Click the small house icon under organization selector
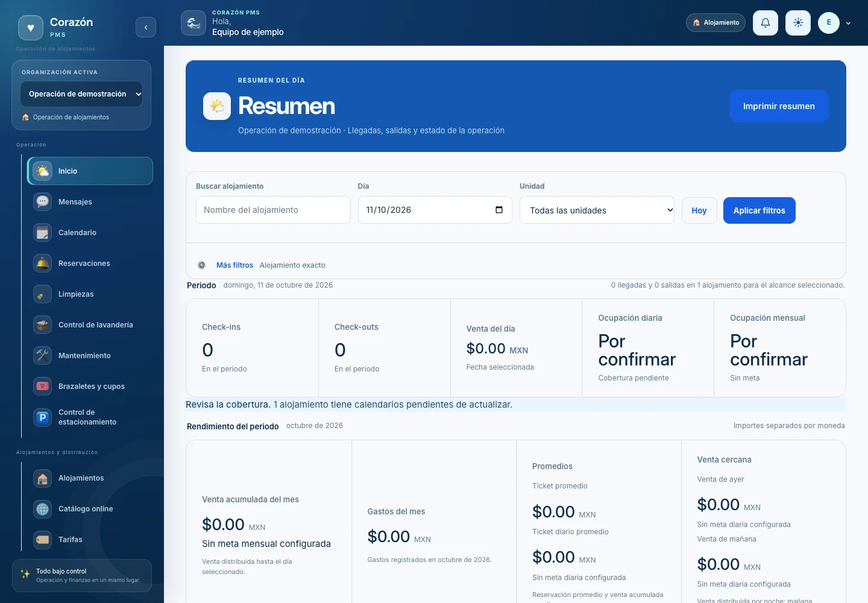Viewport: 868px width, 603px height. [25, 118]
